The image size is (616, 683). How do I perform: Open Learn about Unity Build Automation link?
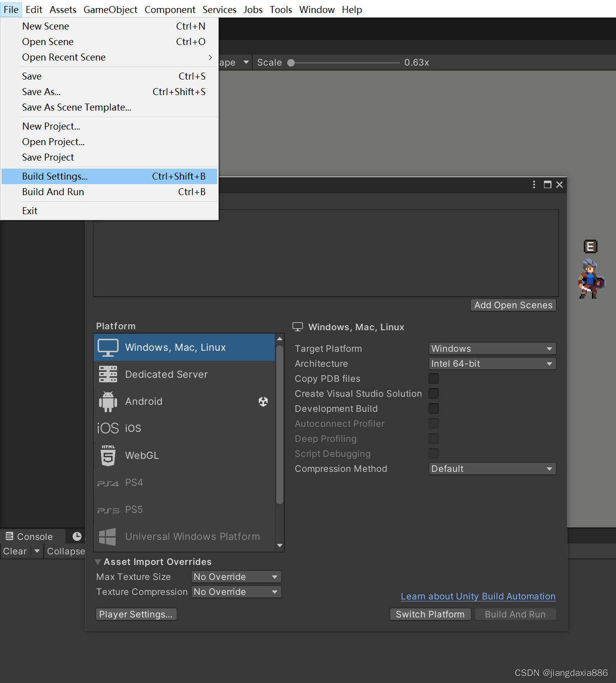tap(478, 596)
